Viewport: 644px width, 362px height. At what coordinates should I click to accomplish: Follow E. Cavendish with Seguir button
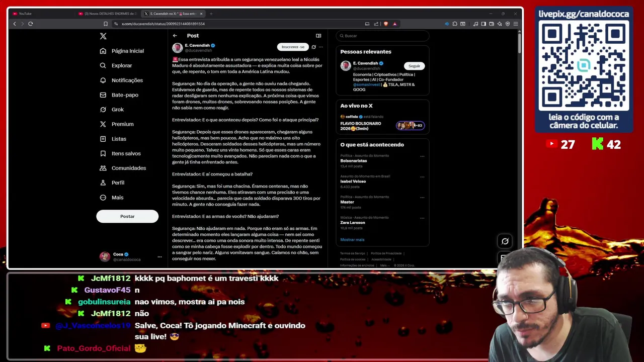[414, 66]
